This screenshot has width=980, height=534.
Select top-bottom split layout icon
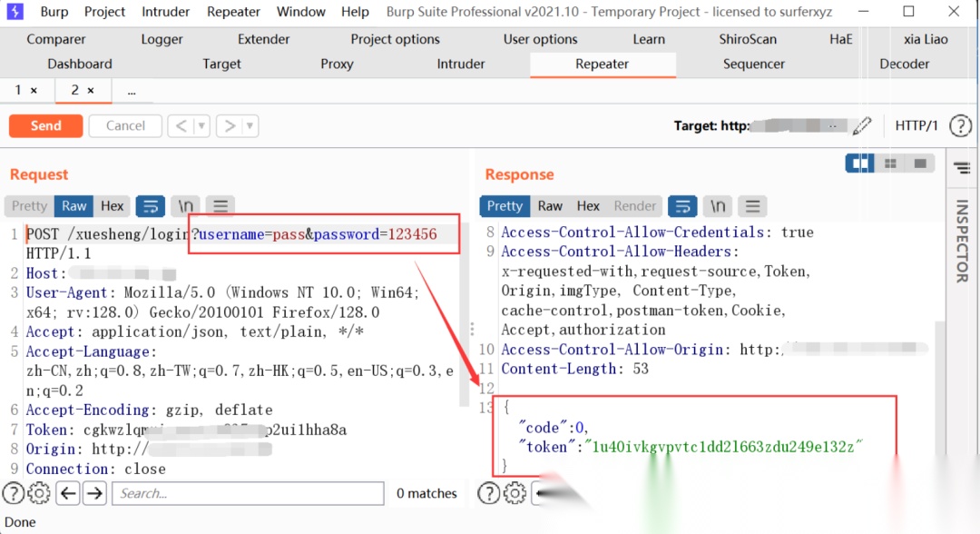click(890, 163)
